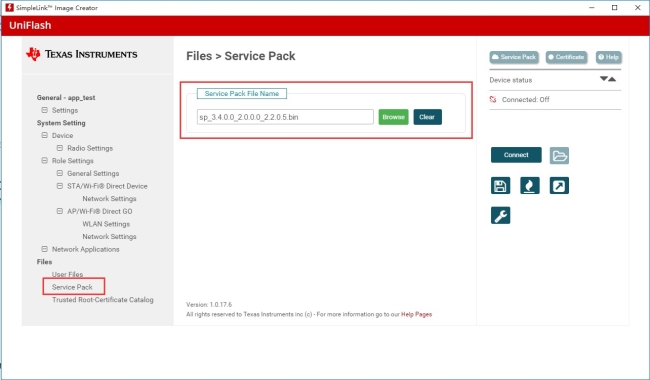The image size is (650, 380).
Task: Collapse the Settings tree node icon
Action: click(x=44, y=110)
